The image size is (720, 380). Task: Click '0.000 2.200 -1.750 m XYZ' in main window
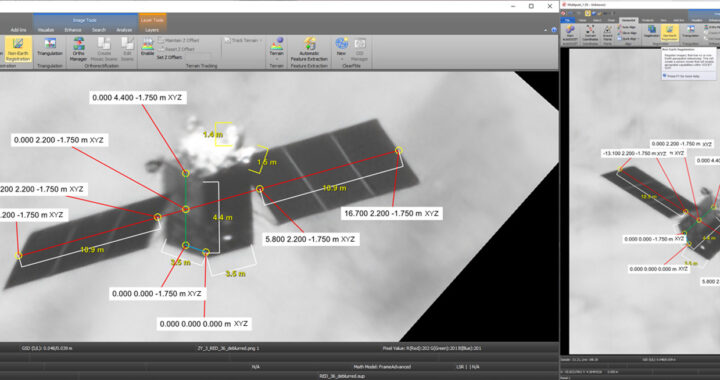(x=59, y=140)
